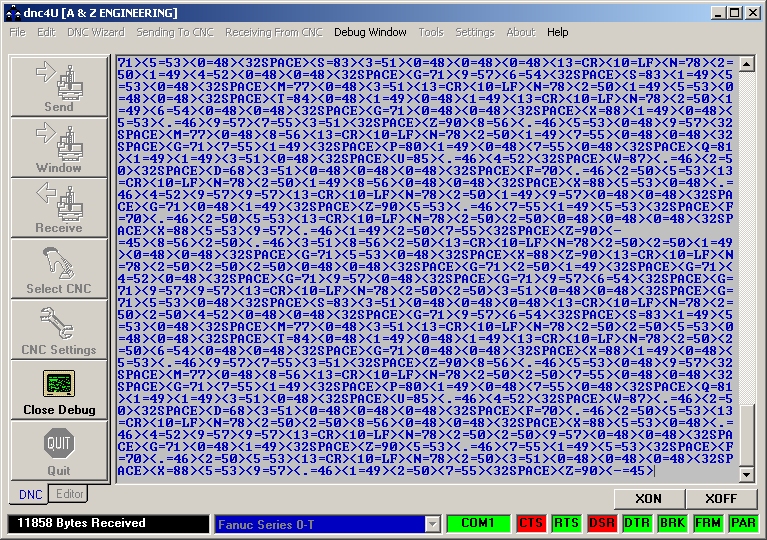Toggle the DTR signal indicator

coord(636,523)
